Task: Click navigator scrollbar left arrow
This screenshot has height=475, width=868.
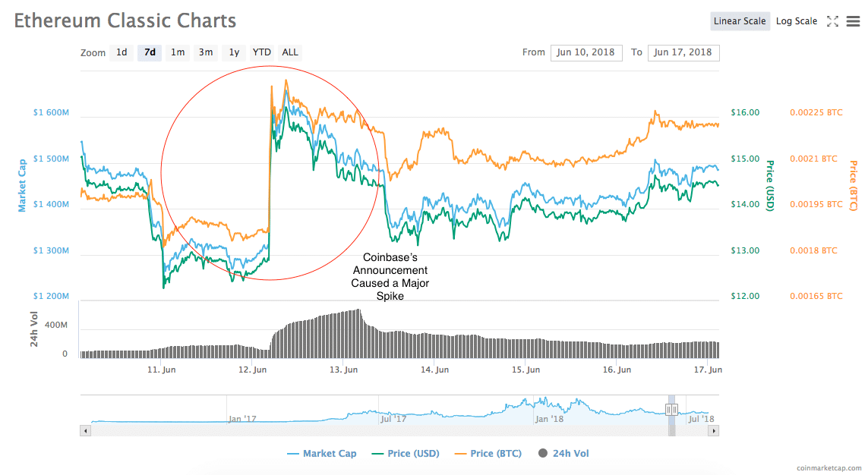Action: tap(85, 430)
